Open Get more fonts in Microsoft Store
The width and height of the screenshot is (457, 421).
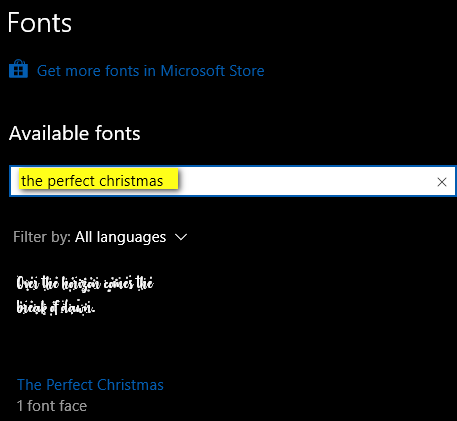pyautogui.click(x=150, y=71)
